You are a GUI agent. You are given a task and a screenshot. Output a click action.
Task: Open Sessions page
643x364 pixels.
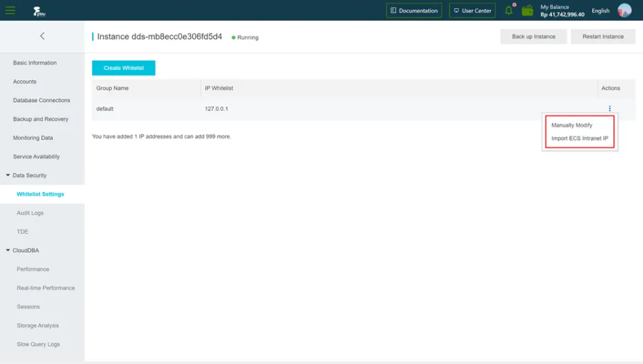pyautogui.click(x=28, y=306)
